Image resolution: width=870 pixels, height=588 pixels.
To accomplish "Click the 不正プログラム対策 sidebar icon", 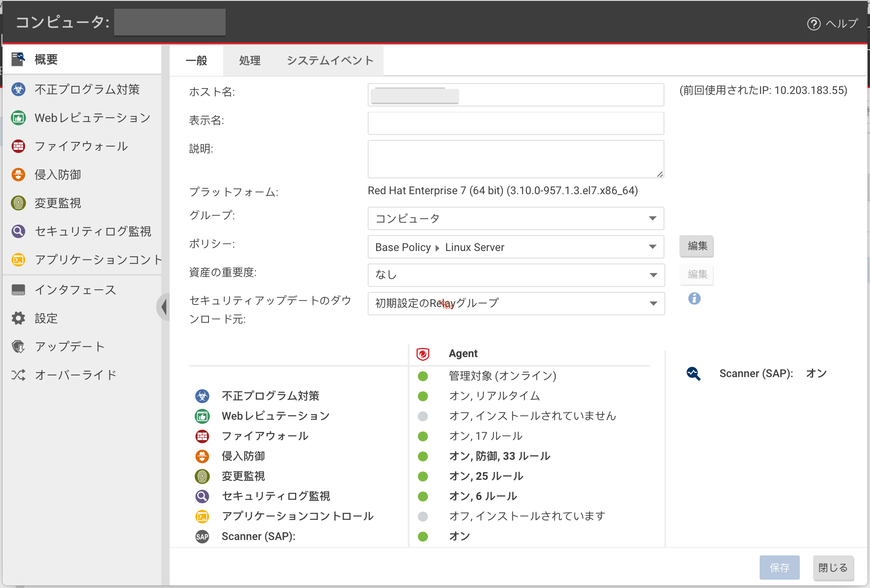I will [18, 89].
